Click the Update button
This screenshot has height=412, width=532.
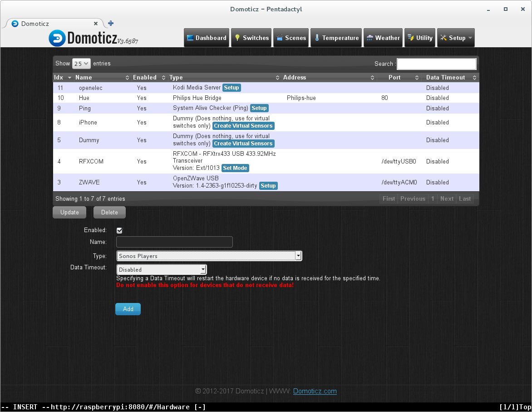(x=69, y=212)
